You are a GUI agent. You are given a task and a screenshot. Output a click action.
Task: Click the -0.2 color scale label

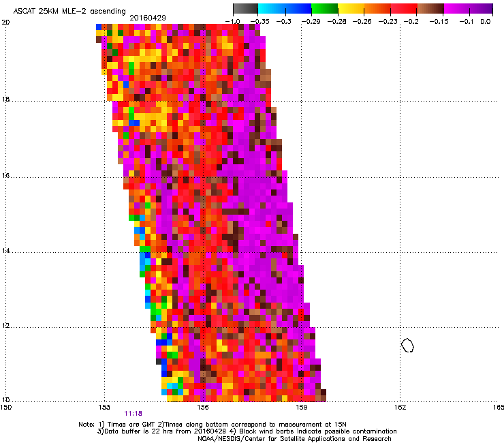pyautogui.click(x=411, y=22)
